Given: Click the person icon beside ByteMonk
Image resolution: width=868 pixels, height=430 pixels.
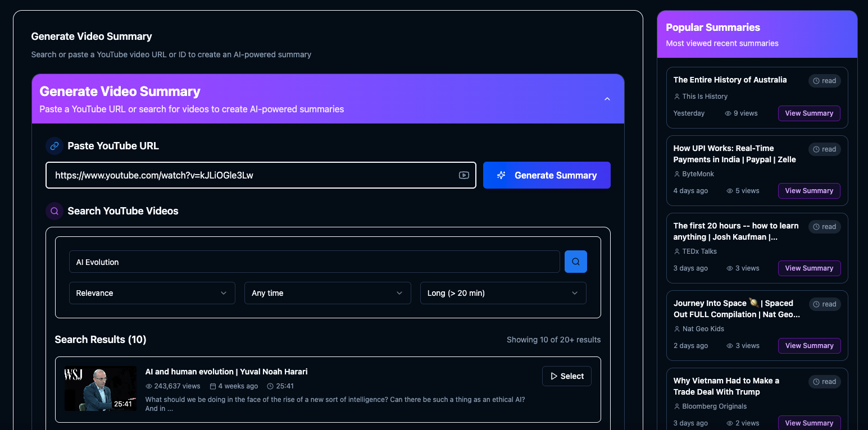Looking at the screenshot, I should [677, 174].
